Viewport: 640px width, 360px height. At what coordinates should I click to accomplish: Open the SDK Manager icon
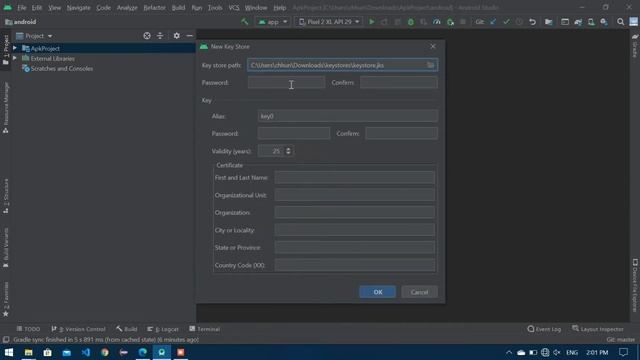[604, 22]
